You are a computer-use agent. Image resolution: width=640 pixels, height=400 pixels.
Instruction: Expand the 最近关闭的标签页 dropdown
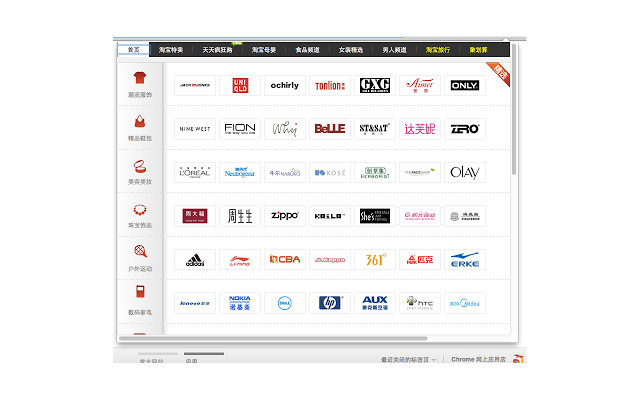pyautogui.click(x=409, y=360)
